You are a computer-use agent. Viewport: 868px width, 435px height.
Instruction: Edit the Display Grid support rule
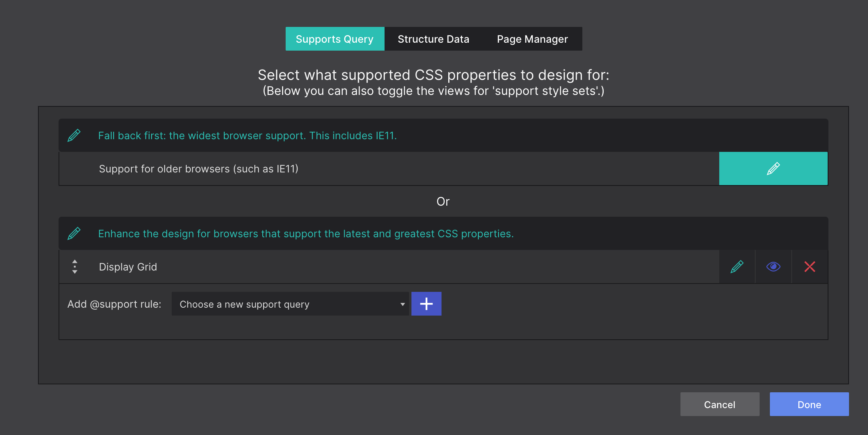pyautogui.click(x=737, y=267)
